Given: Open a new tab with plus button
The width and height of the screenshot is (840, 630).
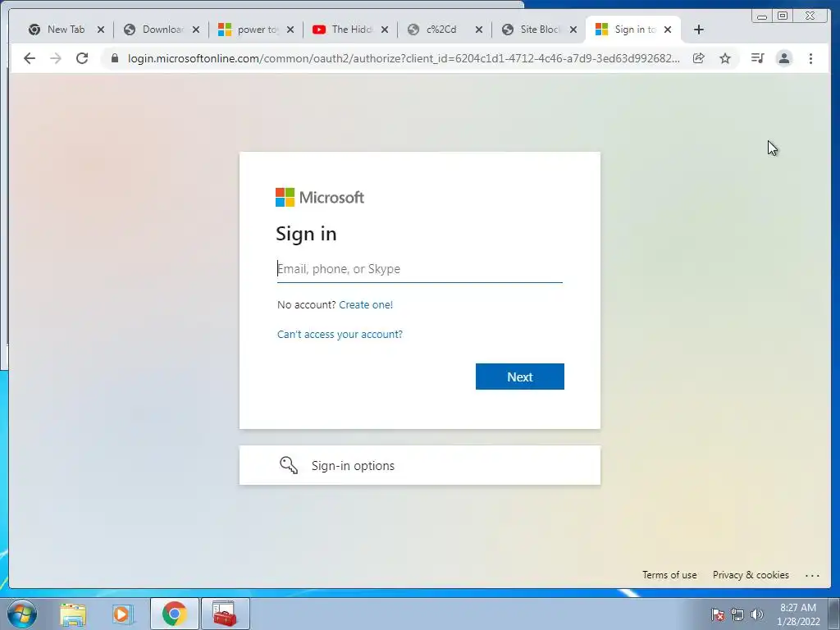Looking at the screenshot, I should pyautogui.click(x=699, y=30).
